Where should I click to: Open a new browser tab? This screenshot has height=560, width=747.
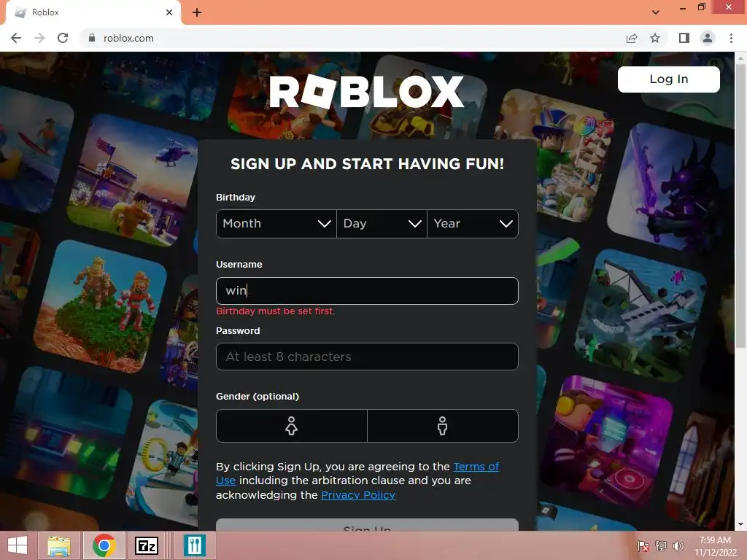tap(197, 12)
